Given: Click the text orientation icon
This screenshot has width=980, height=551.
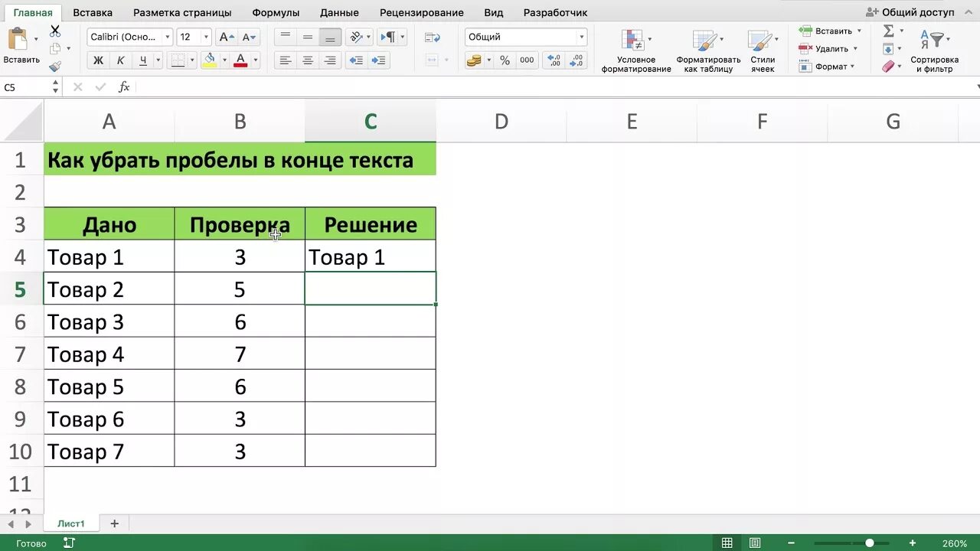Looking at the screenshot, I should pos(355,37).
